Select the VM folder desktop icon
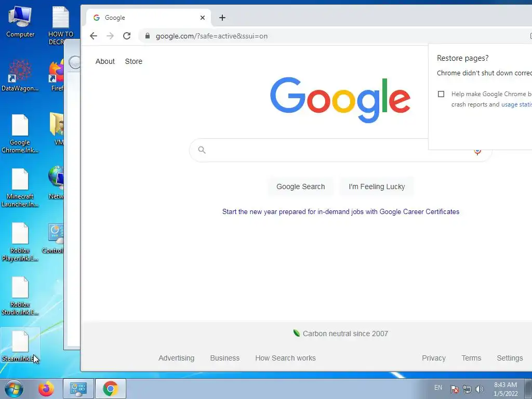 [x=57, y=129]
